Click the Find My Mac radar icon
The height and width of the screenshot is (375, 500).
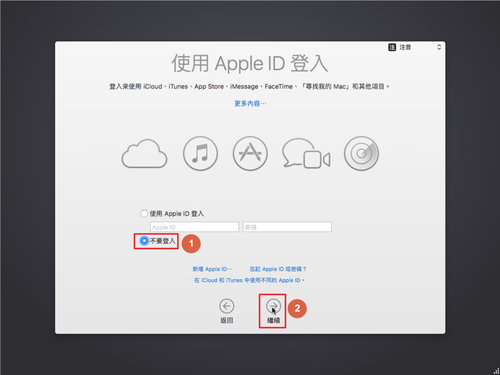(361, 153)
